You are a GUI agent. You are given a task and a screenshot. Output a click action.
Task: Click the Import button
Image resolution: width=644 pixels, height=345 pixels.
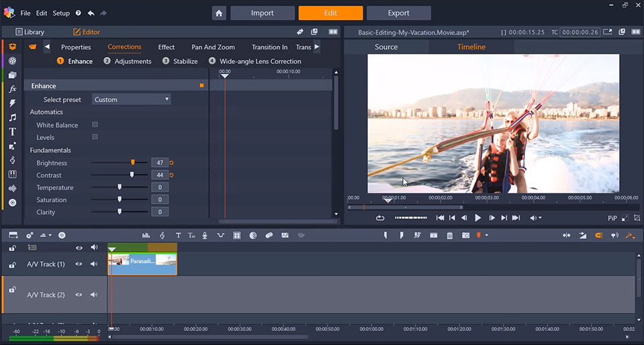coord(263,13)
